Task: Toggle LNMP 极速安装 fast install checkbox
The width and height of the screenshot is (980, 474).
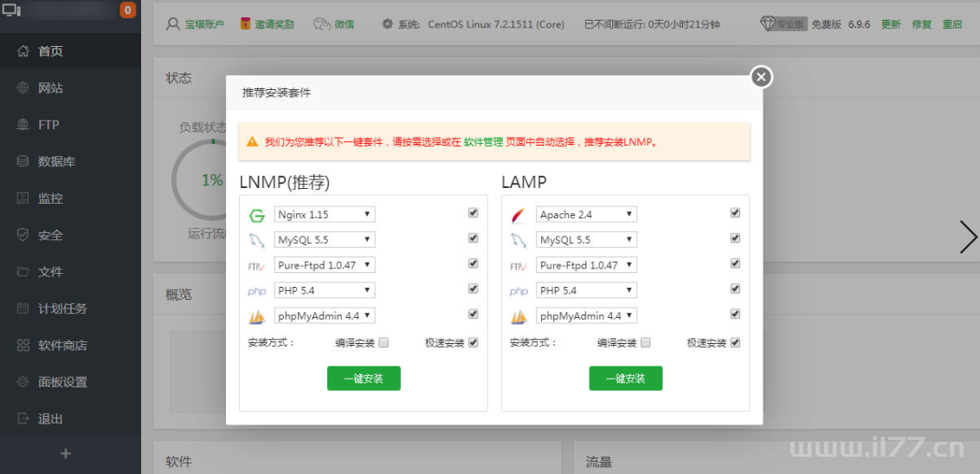Action: point(474,342)
